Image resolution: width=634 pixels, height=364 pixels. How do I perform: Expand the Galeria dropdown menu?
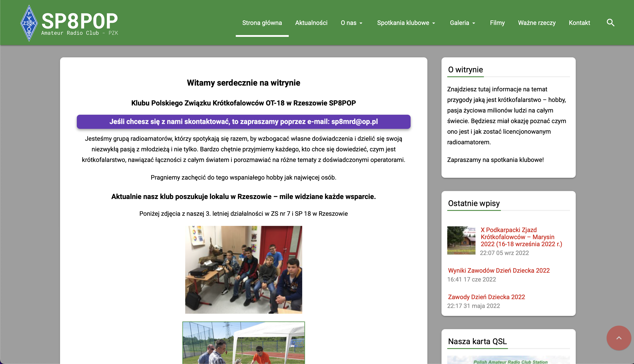tap(462, 23)
